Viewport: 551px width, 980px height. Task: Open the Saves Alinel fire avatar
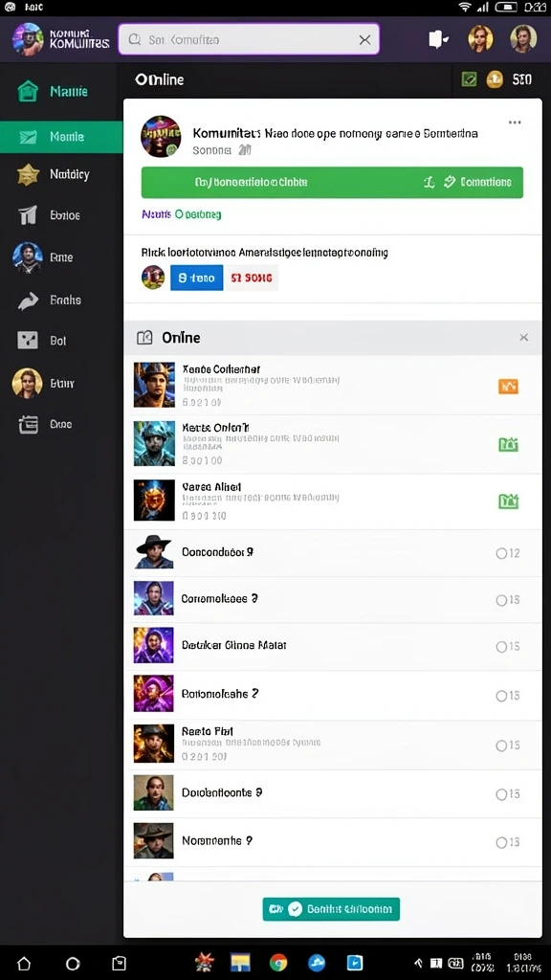pyautogui.click(x=154, y=500)
